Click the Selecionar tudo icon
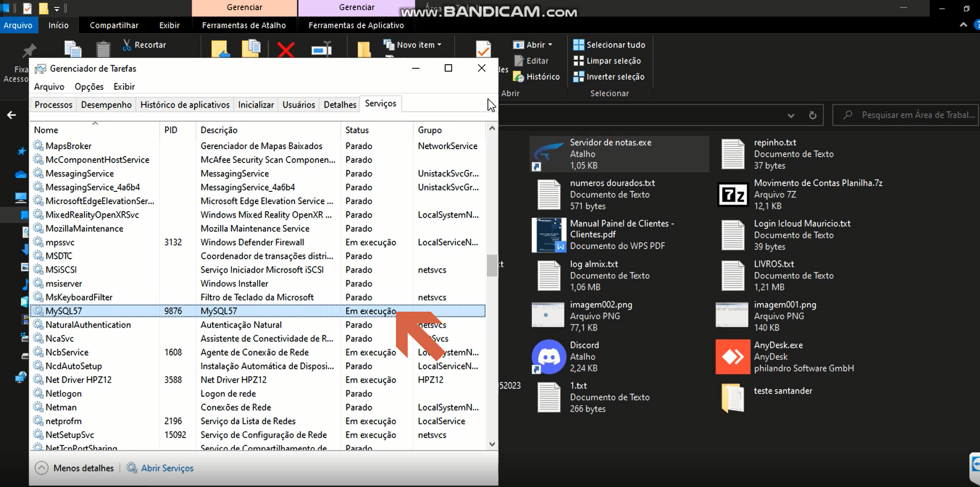The image size is (980, 487). click(579, 45)
